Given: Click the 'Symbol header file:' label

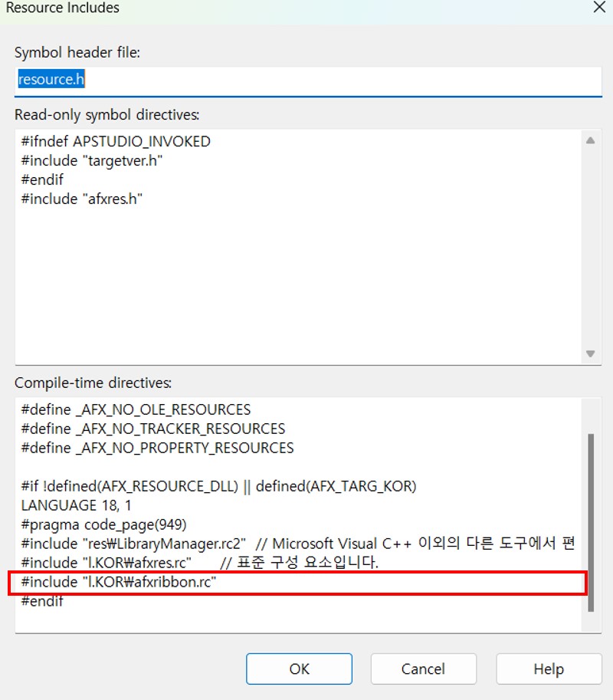Looking at the screenshot, I should pyautogui.click(x=77, y=53).
